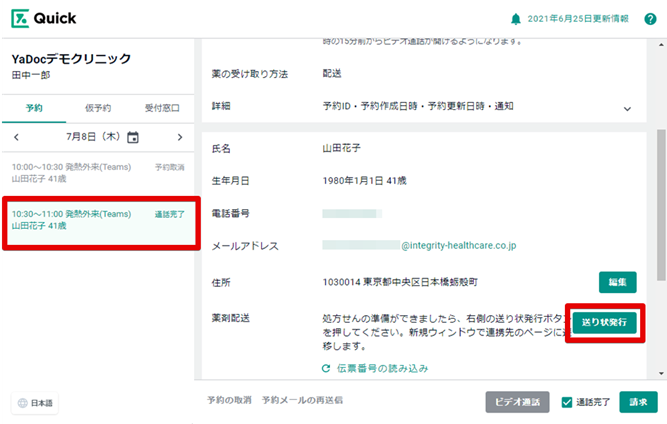Click the refresh icon for 伝票番号の読み込み
The height and width of the screenshot is (424, 667).
(x=325, y=369)
